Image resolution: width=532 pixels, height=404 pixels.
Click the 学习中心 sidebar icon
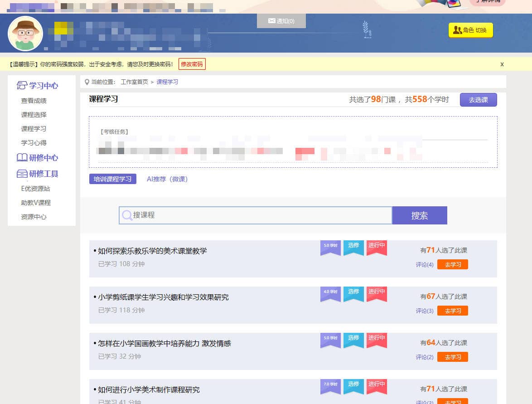click(x=22, y=86)
